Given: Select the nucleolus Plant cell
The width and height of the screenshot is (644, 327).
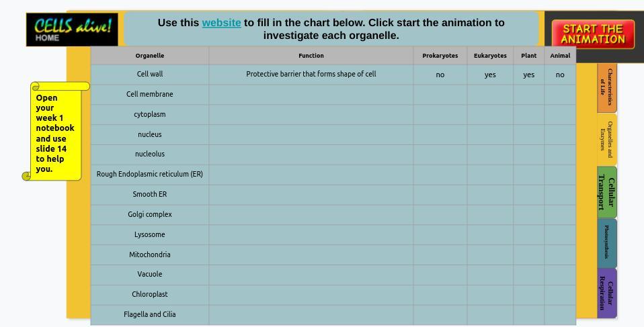Looking at the screenshot, I should coord(528,154).
